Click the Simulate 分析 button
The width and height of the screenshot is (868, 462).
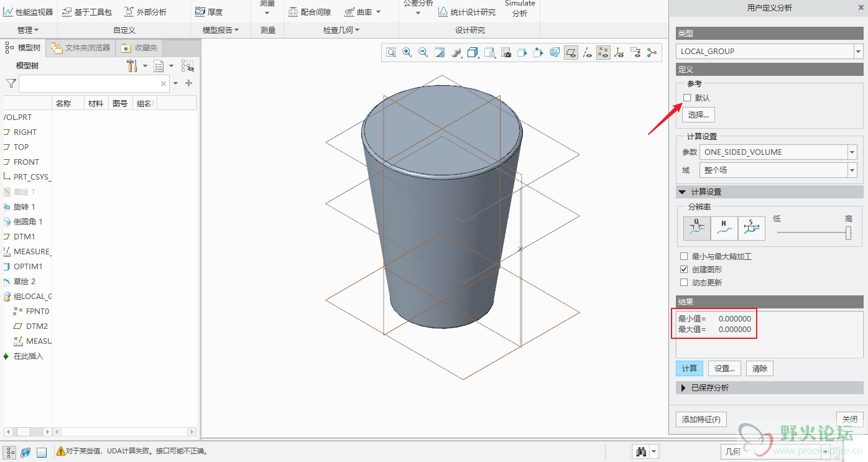[520, 9]
